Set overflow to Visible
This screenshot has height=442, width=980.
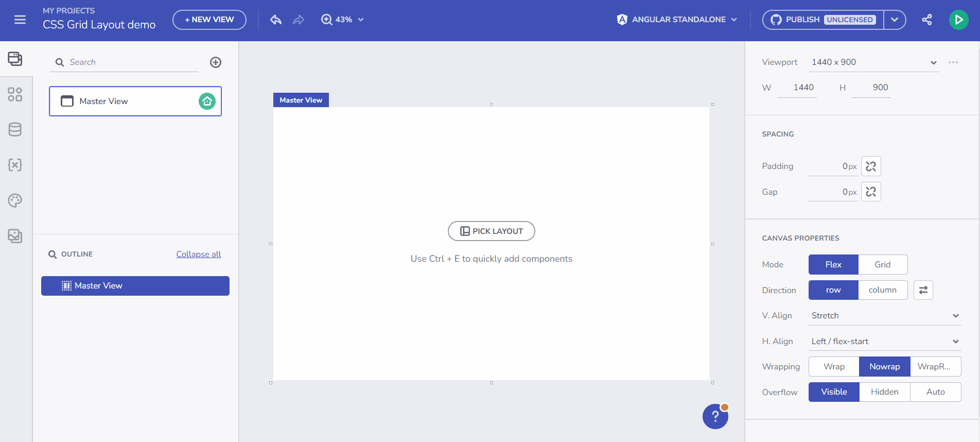tap(834, 392)
